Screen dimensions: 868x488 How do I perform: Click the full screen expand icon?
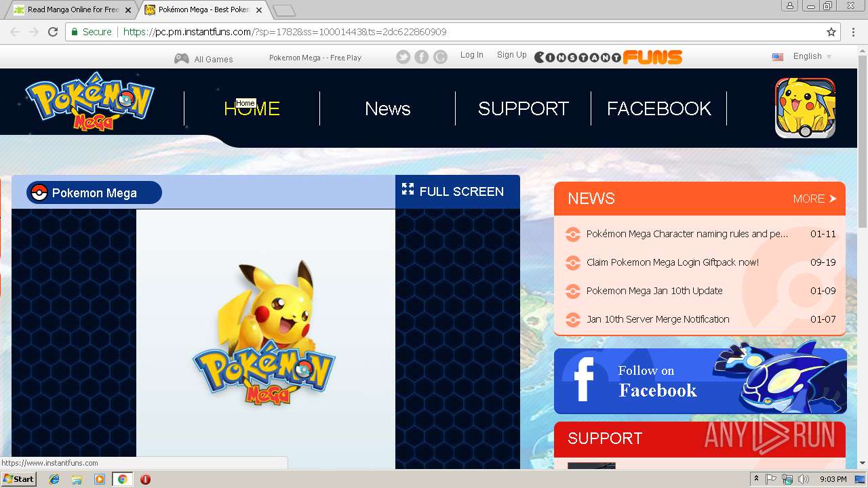[x=408, y=189]
